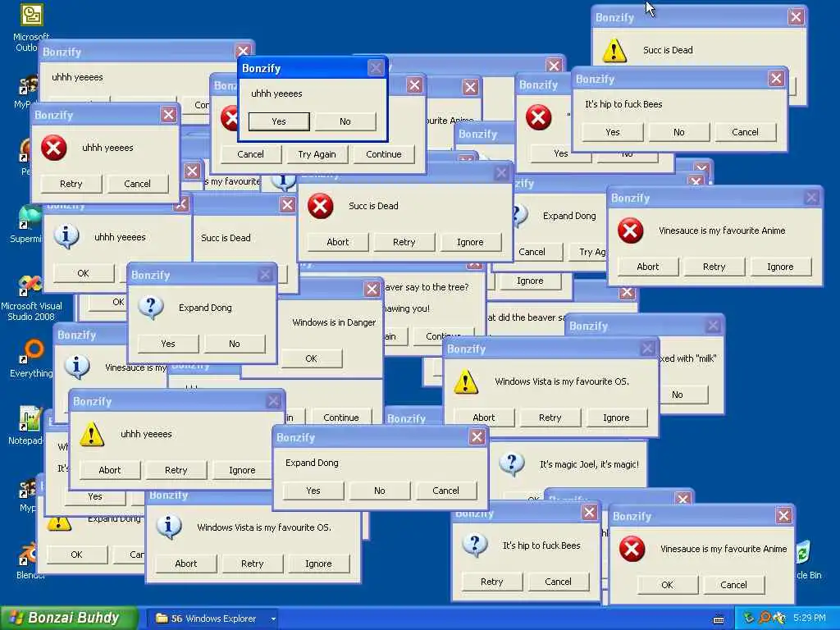The image size is (840, 630).
Task: Click the Safely Remove Hardware tray icon
Action: point(750,619)
